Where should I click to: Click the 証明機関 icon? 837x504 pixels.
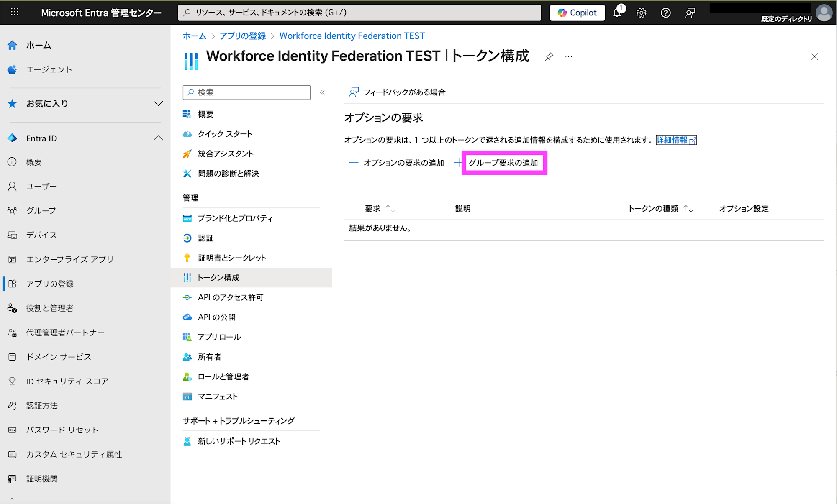[13, 478]
